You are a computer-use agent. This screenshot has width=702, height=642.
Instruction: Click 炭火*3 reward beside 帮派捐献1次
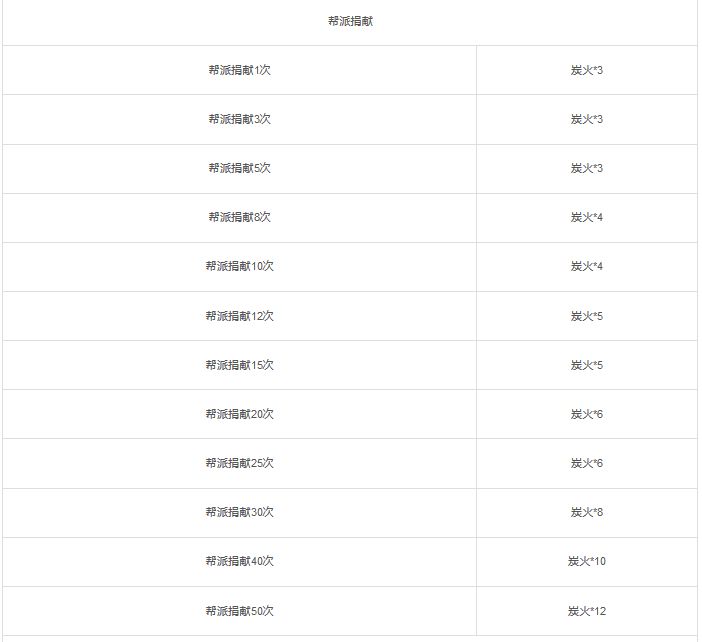(586, 70)
